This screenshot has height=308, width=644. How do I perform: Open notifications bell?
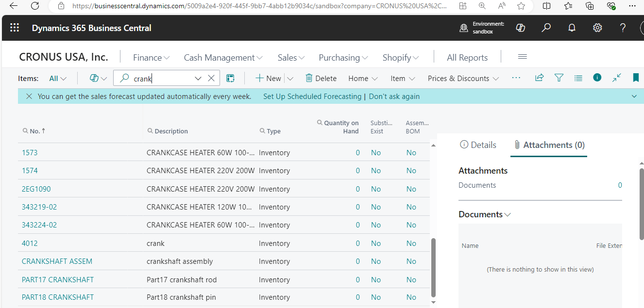coord(572,28)
